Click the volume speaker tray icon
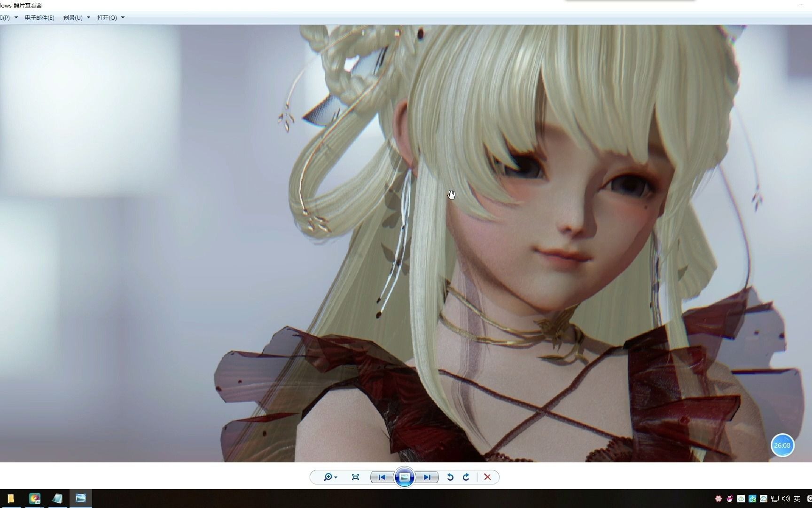The height and width of the screenshot is (508, 812). tap(786, 499)
